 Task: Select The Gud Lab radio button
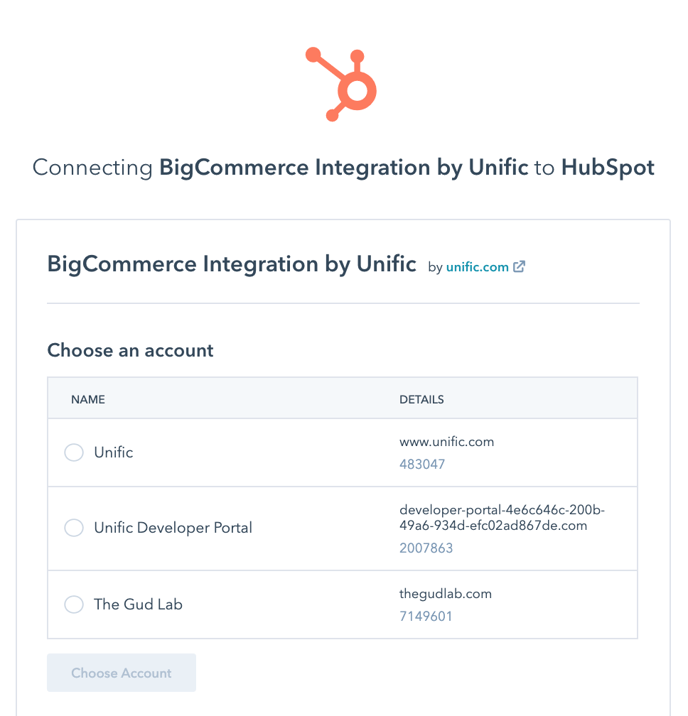click(x=74, y=605)
